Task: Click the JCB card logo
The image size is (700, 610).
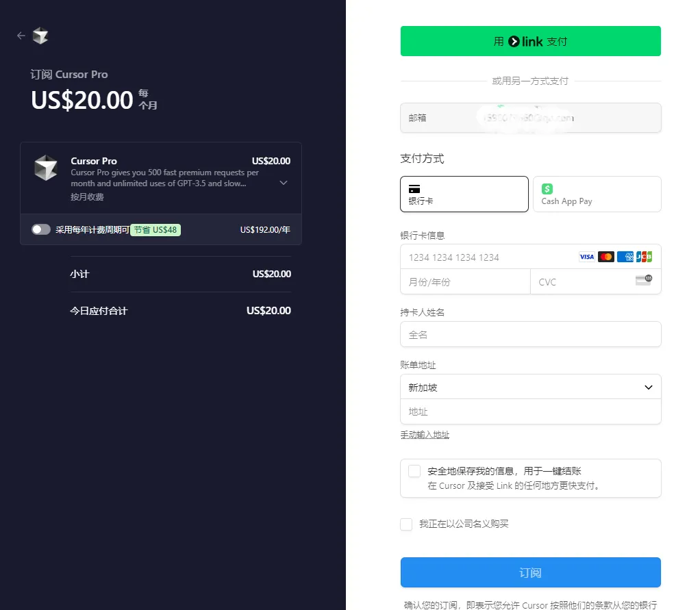Action: (x=645, y=257)
